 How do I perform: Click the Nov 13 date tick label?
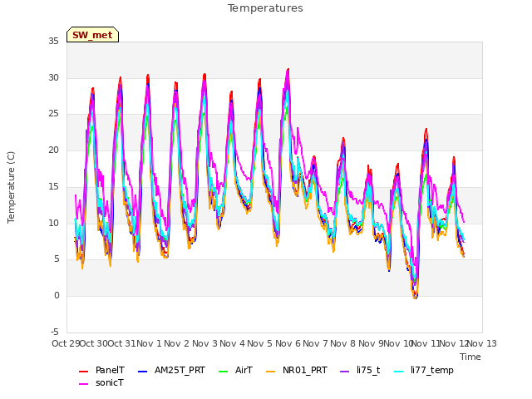click(482, 343)
